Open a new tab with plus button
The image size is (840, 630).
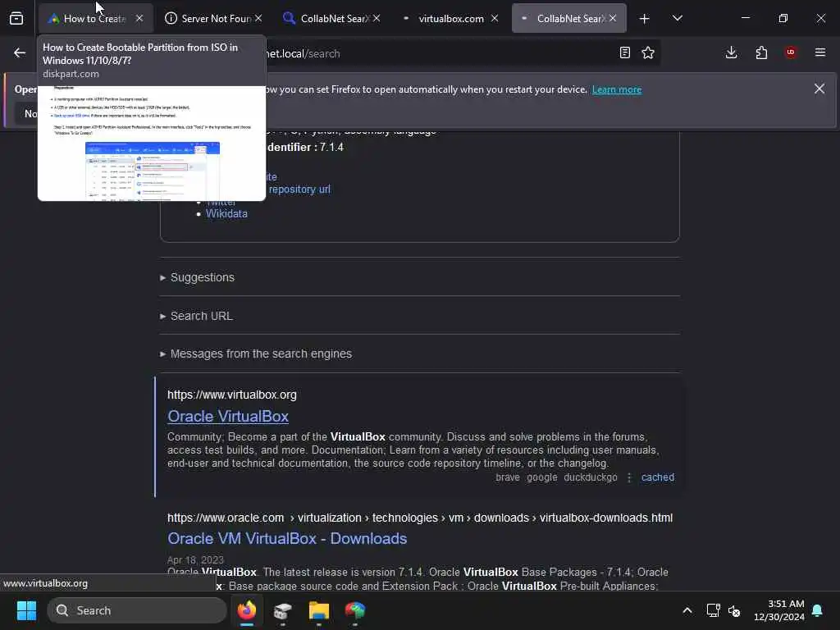pyautogui.click(x=645, y=19)
